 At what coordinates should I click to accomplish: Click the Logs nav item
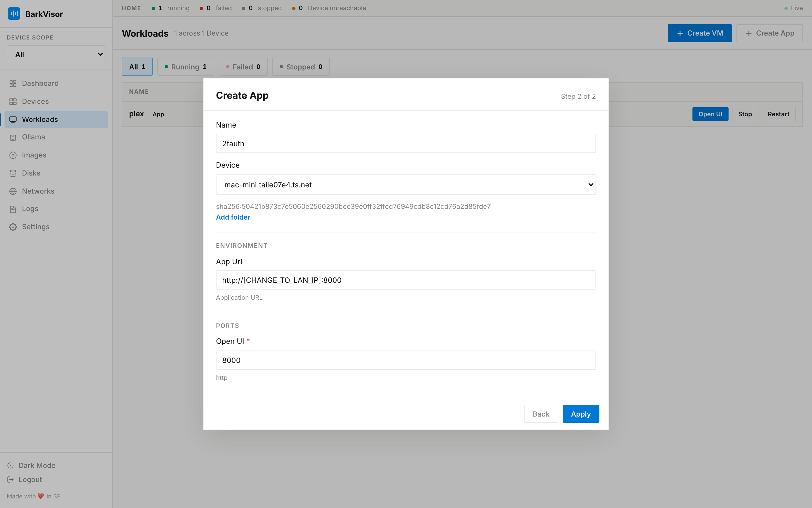[x=56, y=209]
